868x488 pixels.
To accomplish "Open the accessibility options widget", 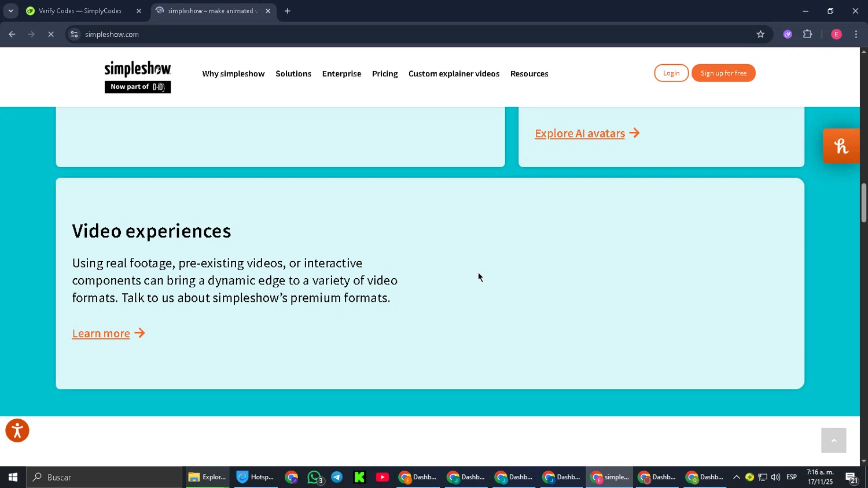I will (x=17, y=431).
